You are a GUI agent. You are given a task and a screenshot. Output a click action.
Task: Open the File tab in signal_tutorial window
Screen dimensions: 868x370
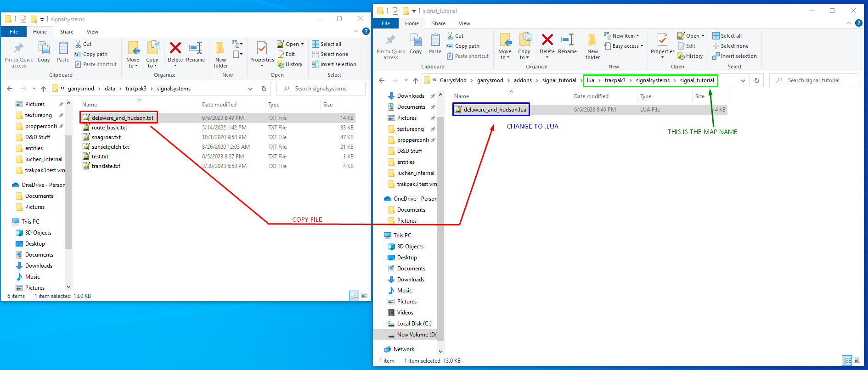(x=386, y=23)
